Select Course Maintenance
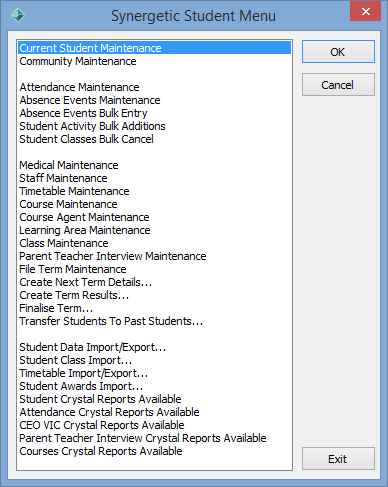388x487 pixels. [68, 204]
